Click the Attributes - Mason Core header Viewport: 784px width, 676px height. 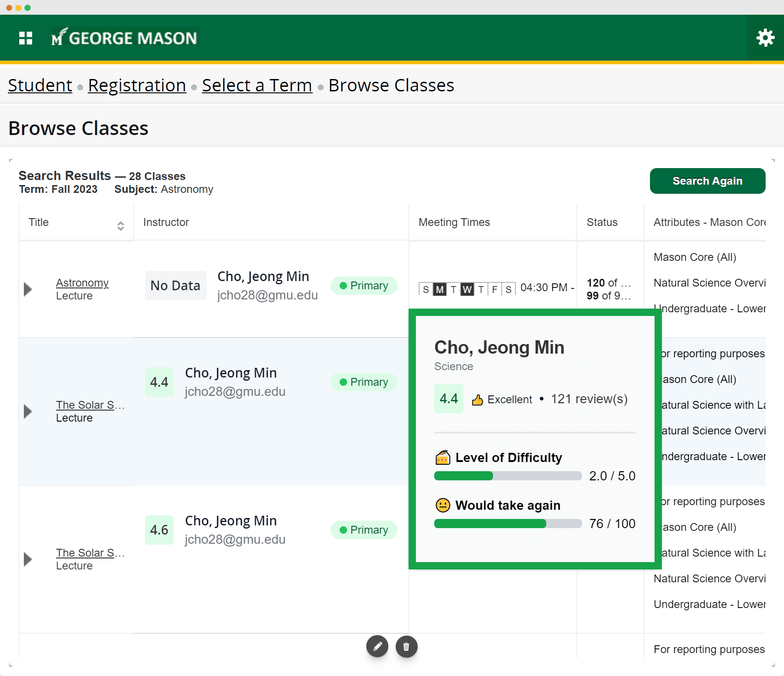(x=705, y=223)
